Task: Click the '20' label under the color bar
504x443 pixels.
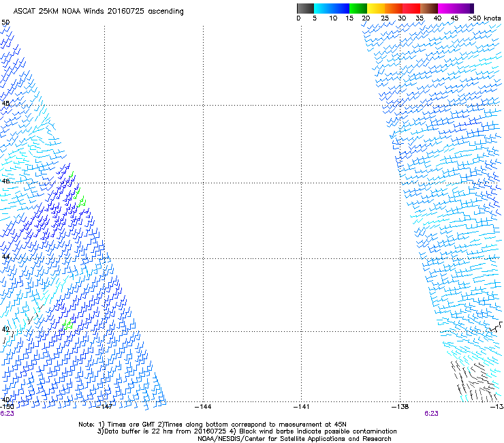Action: (x=366, y=18)
